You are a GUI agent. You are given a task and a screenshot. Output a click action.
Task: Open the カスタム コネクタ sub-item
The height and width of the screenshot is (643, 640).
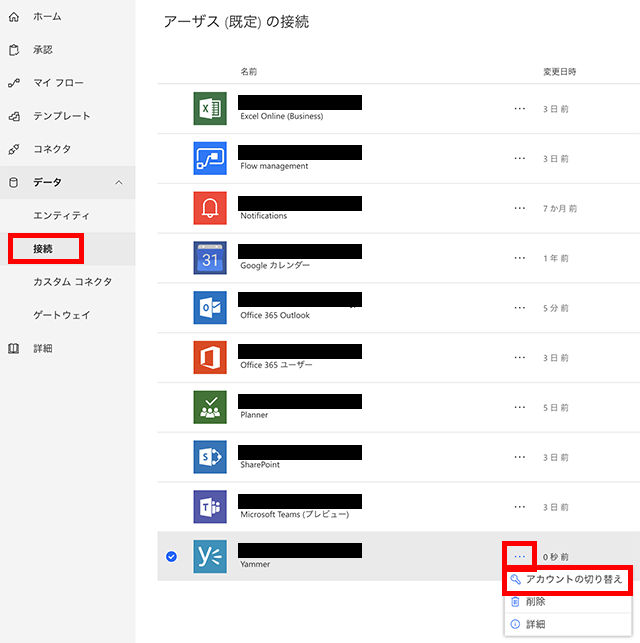click(x=68, y=282)
